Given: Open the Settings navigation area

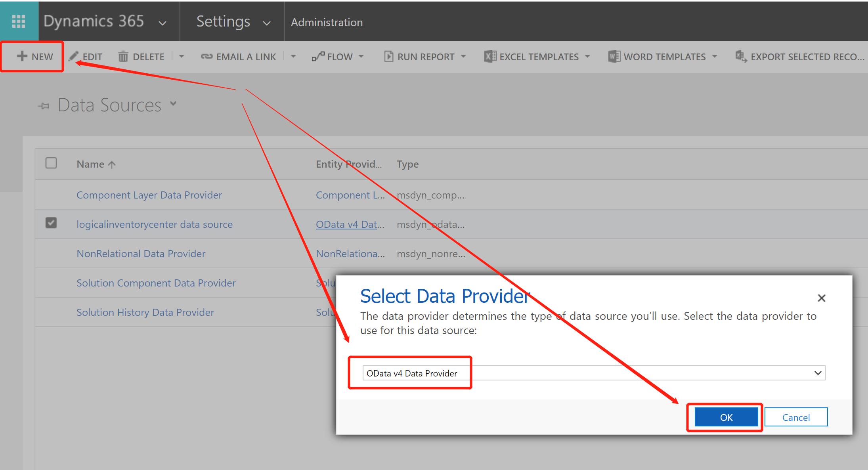Looking at the screenshot, I should [x=223, y=21].
